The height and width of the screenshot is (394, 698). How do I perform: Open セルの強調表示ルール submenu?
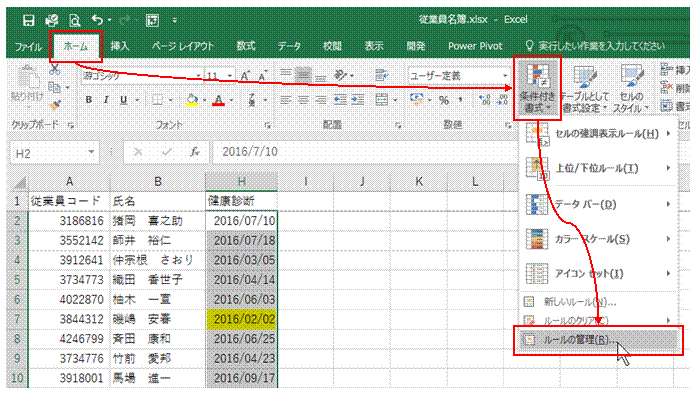click(599, 134)
